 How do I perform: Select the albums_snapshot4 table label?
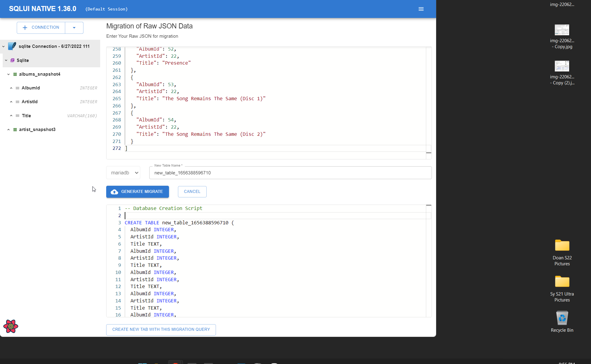pyautogui.click(x=40, y=74)
